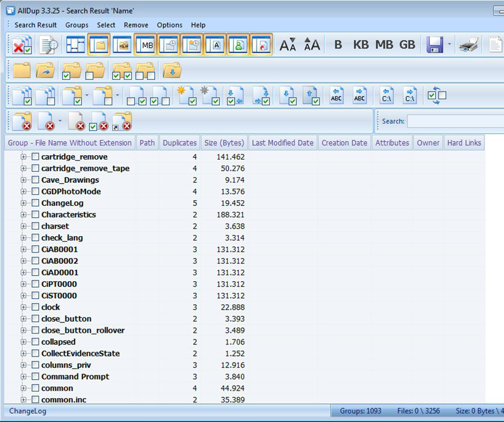Check the CiAB0001 group checkbox
This screenshot has width=504, height=422.
(35, 249)
